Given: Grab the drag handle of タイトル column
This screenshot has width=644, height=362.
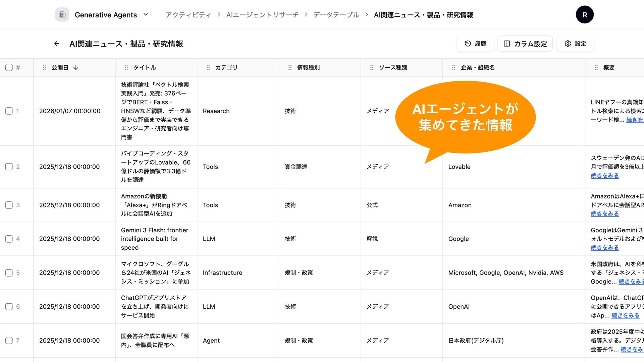Looking at the screenshot, I should click(x=126, y=67).
